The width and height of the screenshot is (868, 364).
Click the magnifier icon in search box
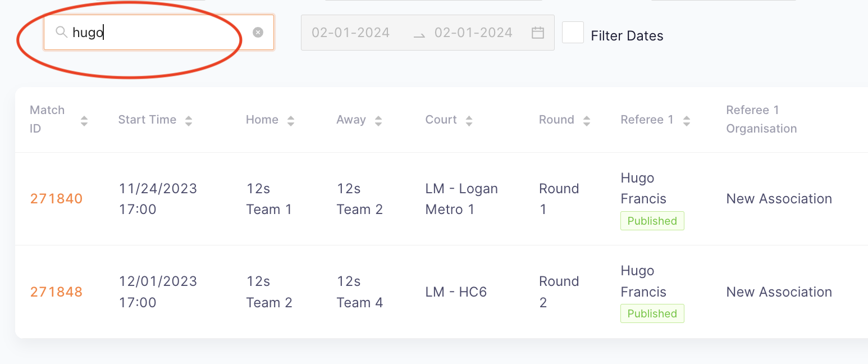pyautogui.click(x=62, y=33)
